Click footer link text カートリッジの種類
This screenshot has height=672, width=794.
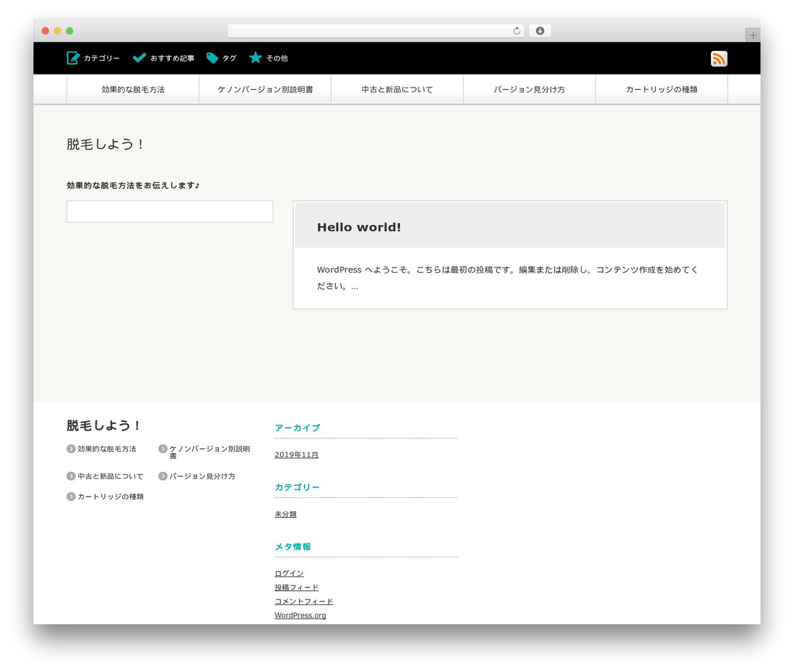[110, 497]
